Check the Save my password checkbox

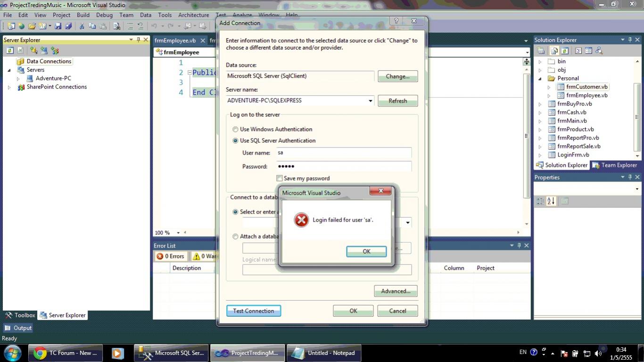(279, 178)
